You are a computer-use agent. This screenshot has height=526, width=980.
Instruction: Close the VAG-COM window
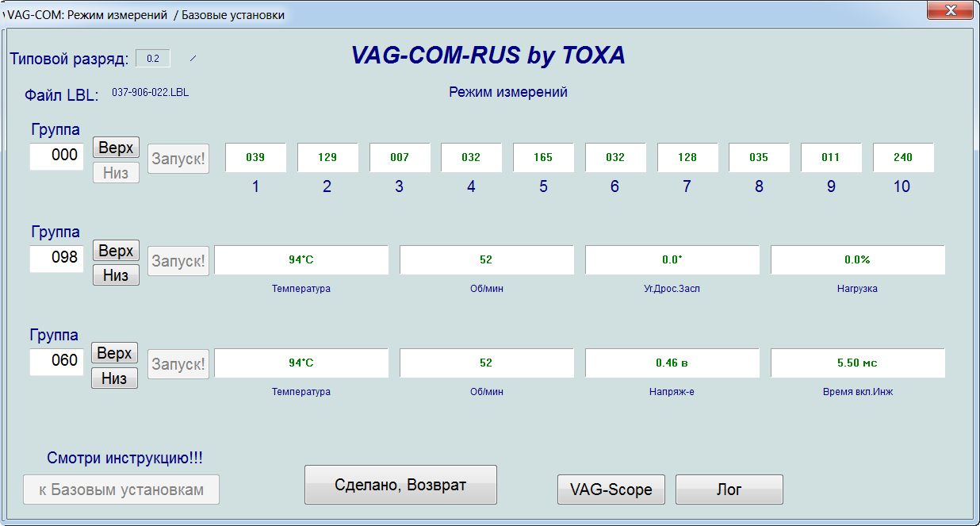(x=950, y=10)
